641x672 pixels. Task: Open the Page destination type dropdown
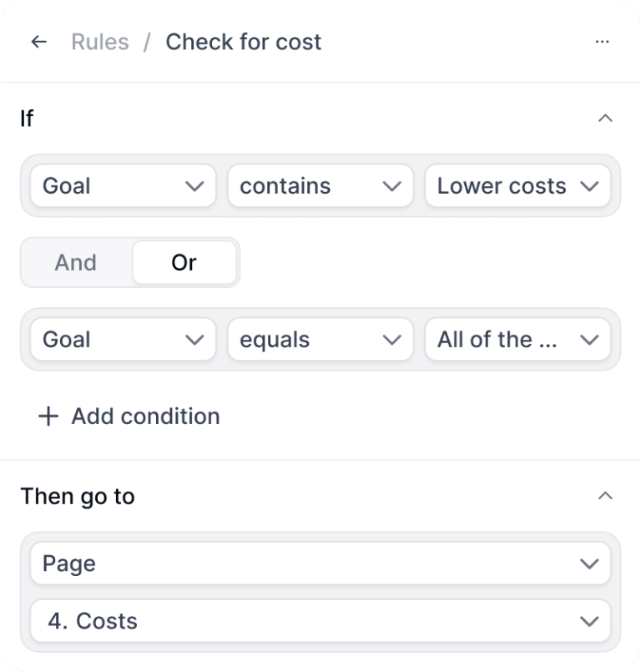coord(320,563)
